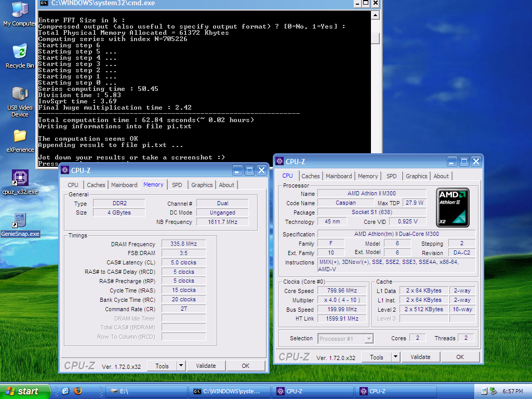Click OK in left CPU-Z window

[246, 366]
